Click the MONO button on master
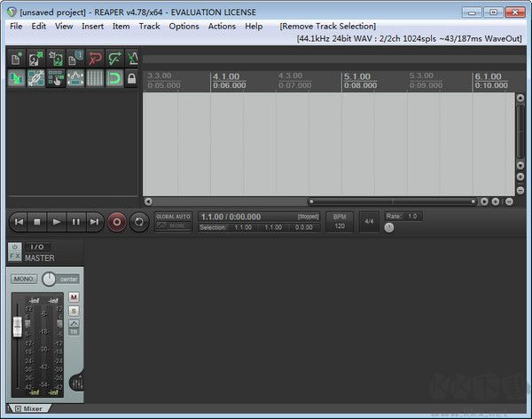 [x=24, y=279]
